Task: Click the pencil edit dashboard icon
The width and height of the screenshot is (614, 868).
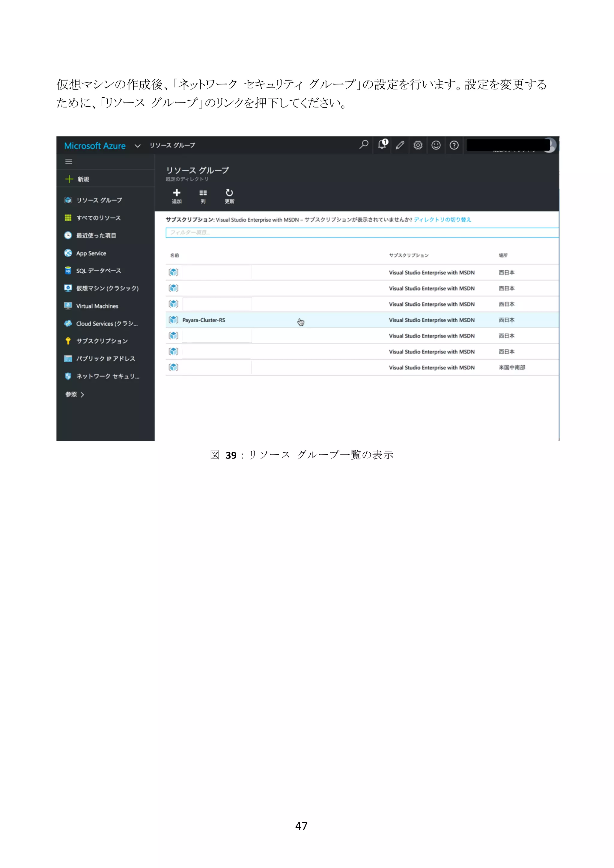Action: pyautogui.click(x=400, y=145)
